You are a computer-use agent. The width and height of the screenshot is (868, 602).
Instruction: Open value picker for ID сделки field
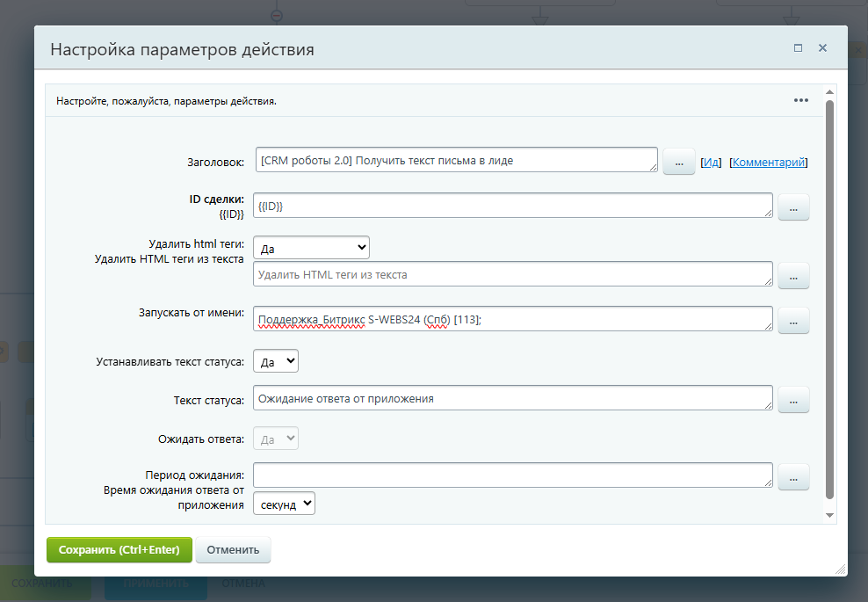point(793,207)
